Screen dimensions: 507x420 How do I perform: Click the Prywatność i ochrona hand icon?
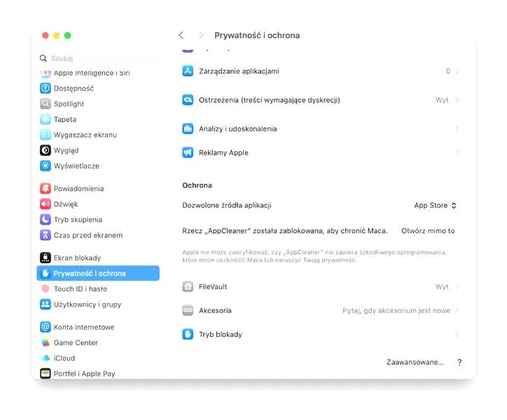(46, 273)
